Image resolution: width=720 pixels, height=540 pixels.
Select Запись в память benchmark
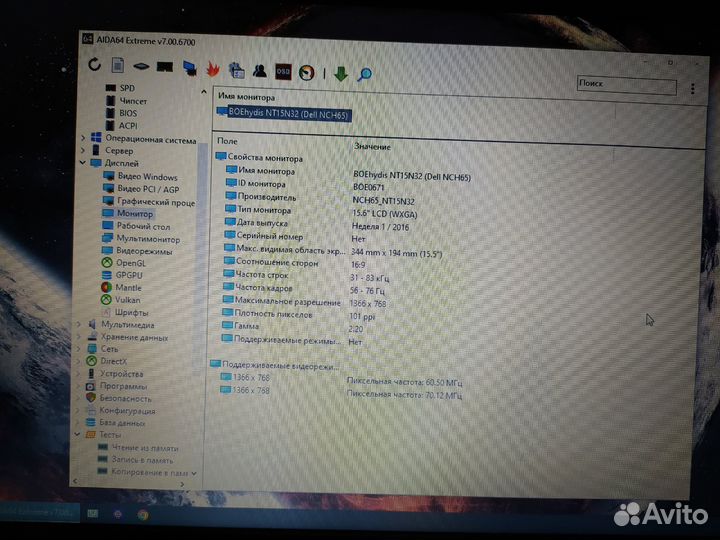(x=142, y=460)
